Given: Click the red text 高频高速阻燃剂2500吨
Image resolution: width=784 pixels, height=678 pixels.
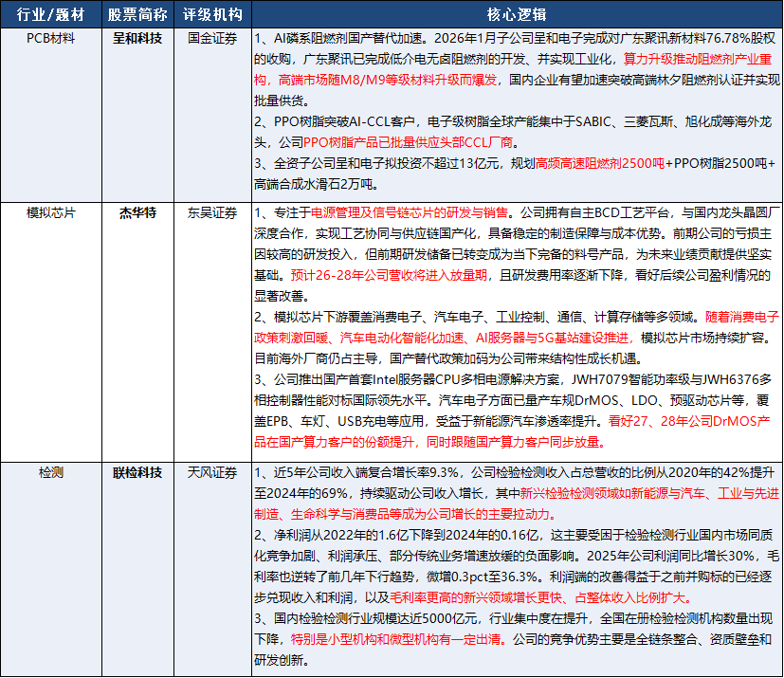Looking at the screenshot, I should coord(600,163).
